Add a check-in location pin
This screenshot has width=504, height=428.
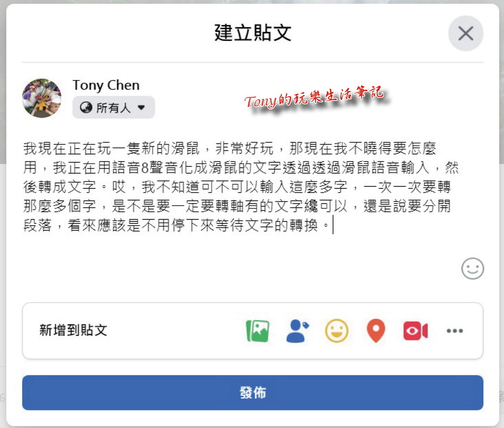tap(376, 331)
